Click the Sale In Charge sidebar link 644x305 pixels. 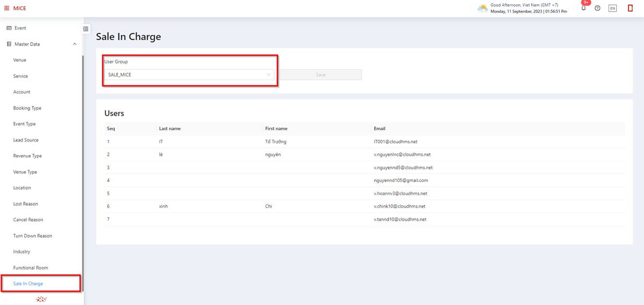pos(28,284)
